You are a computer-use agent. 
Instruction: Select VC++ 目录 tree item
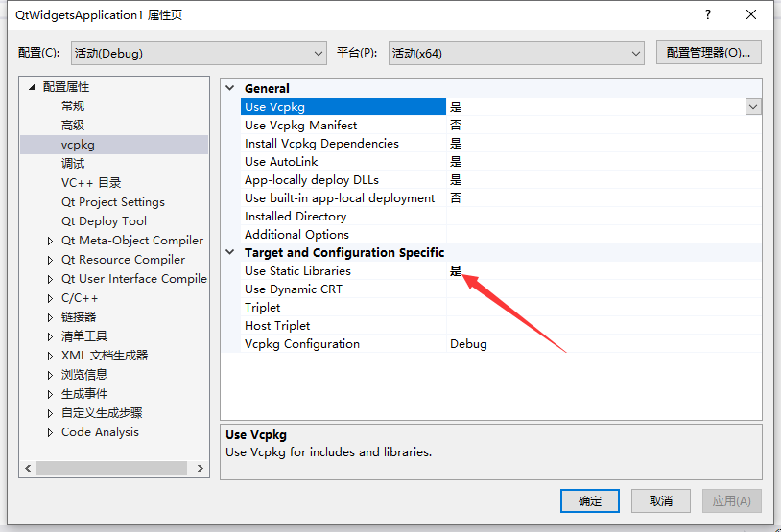pos(91,183)
